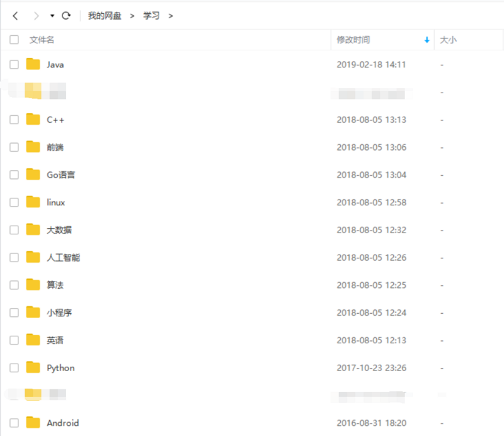
Task: Open the Go语言 folder icon
Action: (35, 175)
